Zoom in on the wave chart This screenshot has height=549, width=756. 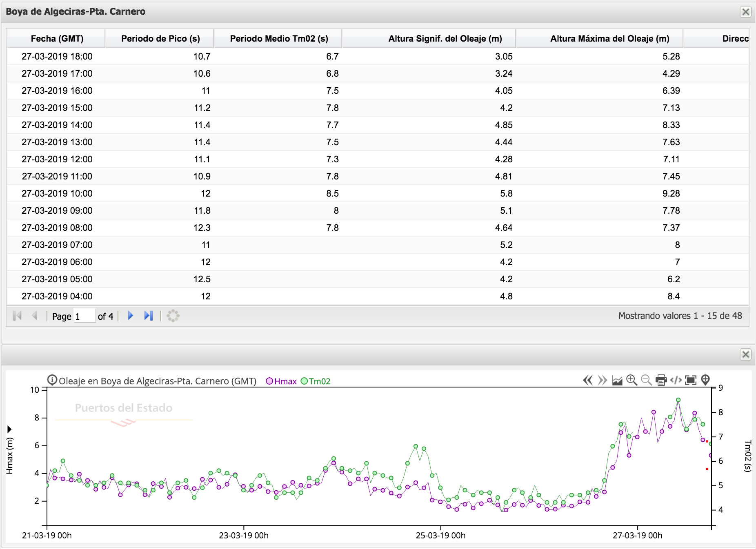point(631,380)
